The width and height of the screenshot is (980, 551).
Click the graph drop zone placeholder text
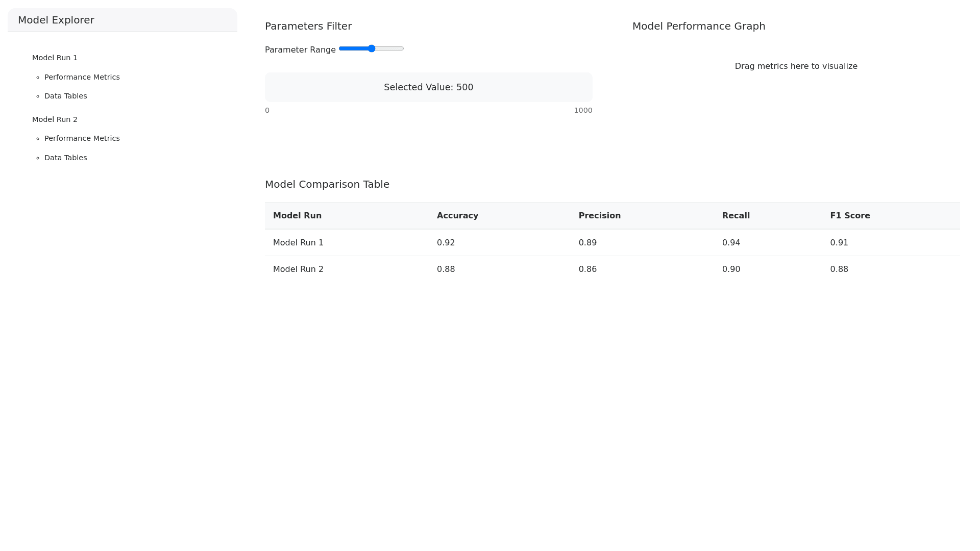click(x=796, y=66)
